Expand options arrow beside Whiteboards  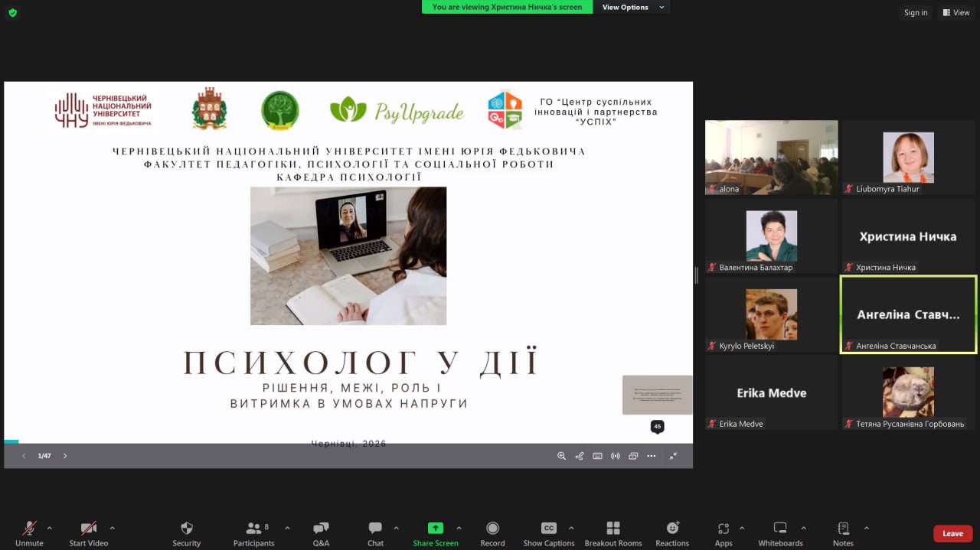click(x=803, y=528)
